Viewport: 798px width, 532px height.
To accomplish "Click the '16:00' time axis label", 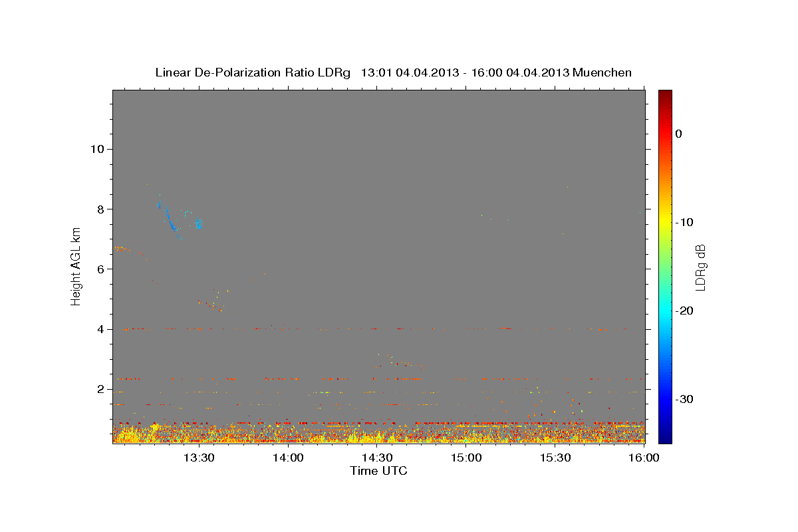I will [644, 458].
